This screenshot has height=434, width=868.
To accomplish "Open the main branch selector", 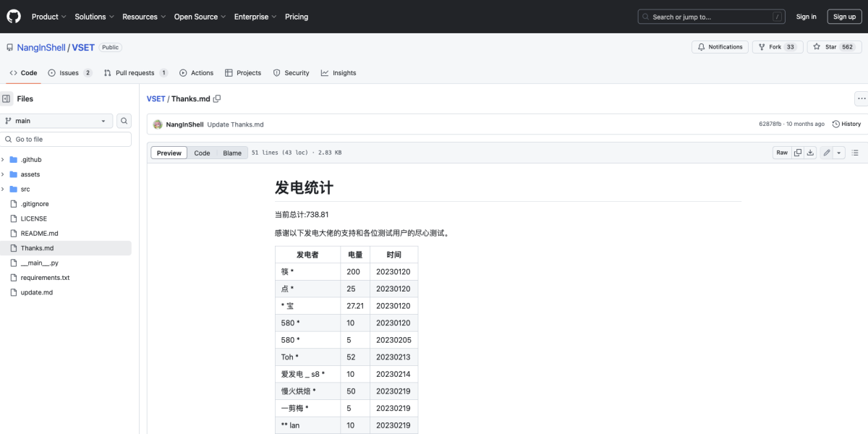I will [x=56, y=120].
